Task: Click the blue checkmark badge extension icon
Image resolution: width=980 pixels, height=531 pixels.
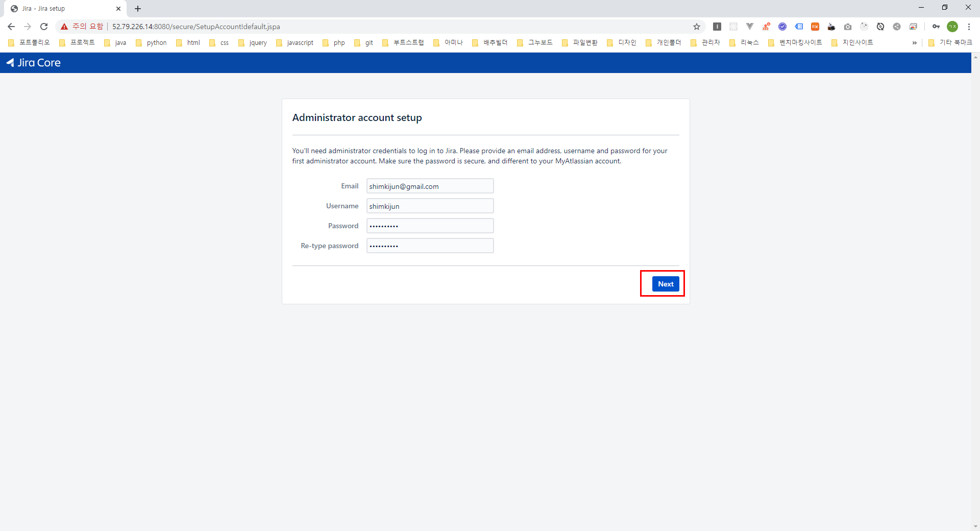Action: 782,27
